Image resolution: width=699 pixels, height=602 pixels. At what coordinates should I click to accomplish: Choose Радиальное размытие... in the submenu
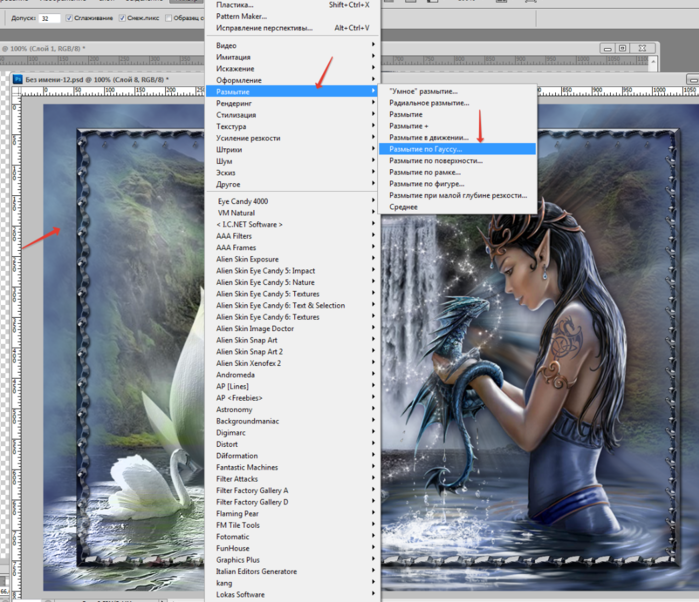[457, 103]
